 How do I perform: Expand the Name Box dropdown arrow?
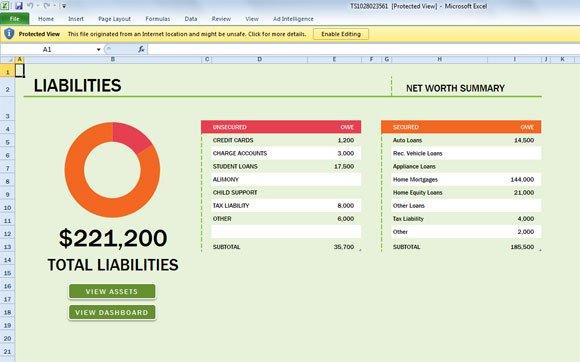click(98, 50)
